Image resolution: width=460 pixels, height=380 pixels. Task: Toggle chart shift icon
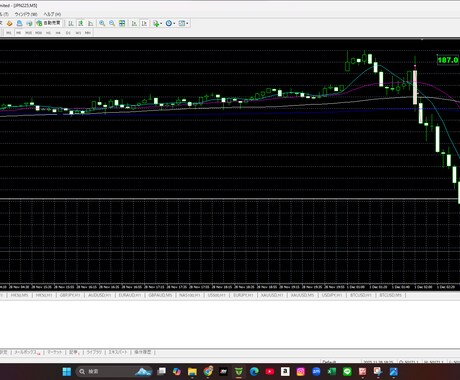[144, 23]
